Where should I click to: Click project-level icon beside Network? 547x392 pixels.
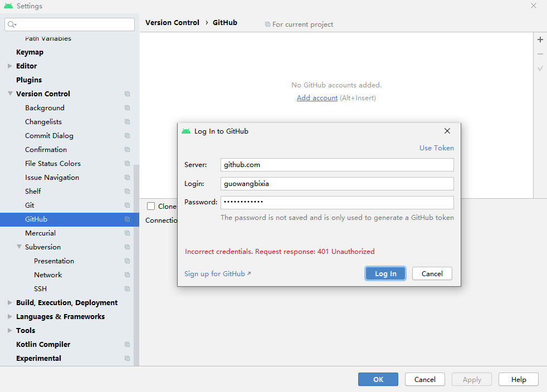128,275
